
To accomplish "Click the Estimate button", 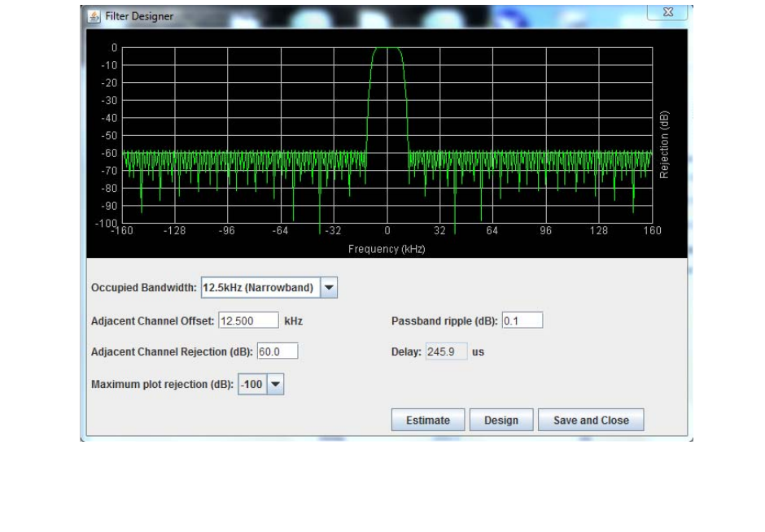I will [x=428, y=421].
